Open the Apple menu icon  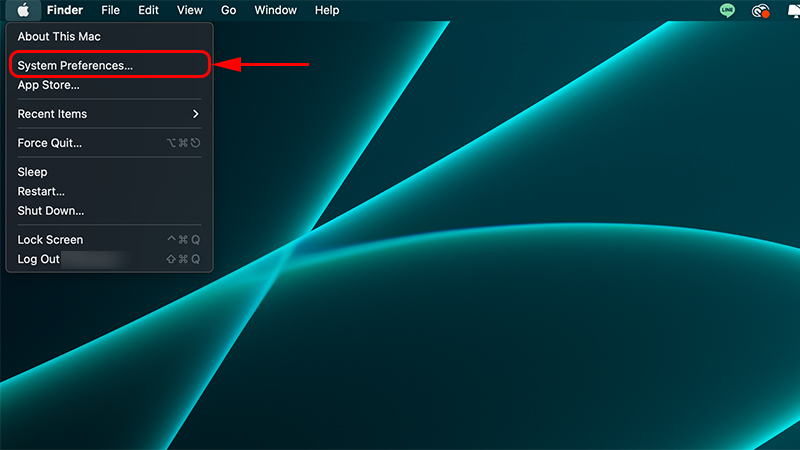pyautogui.click(x=23, y=10)
